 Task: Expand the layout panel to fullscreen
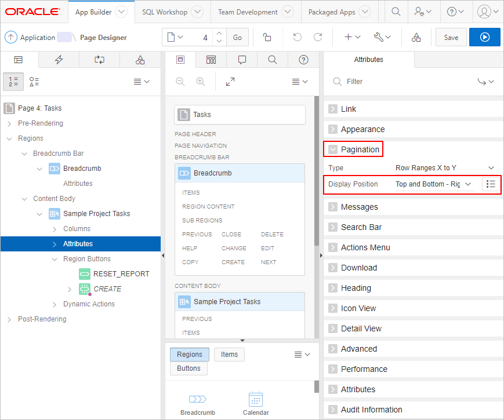tap(230, 81)
